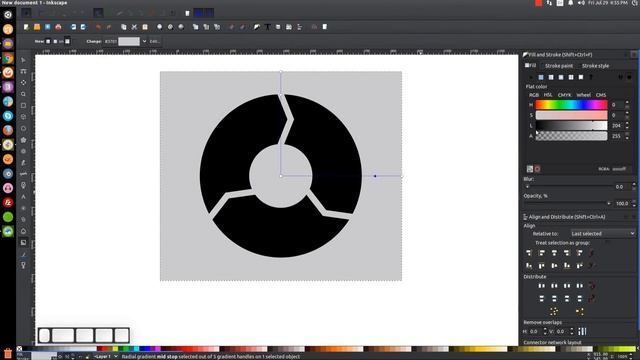
Task: Click the system volume tray icon
Action: coord(581,3)
